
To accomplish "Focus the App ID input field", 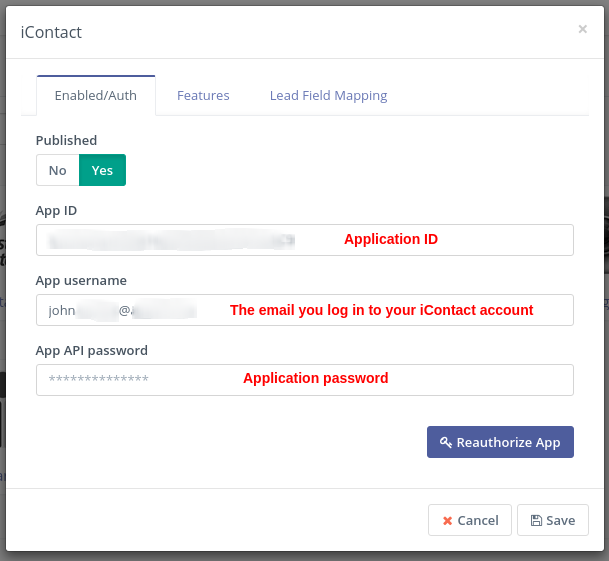I will [304, 240].
